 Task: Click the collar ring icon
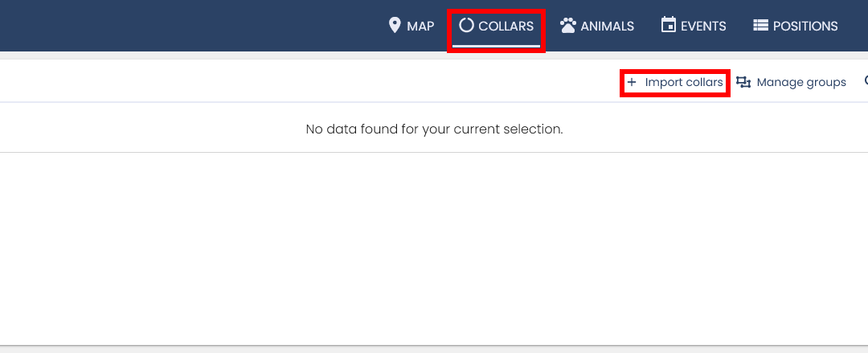(x=466, y=26)
